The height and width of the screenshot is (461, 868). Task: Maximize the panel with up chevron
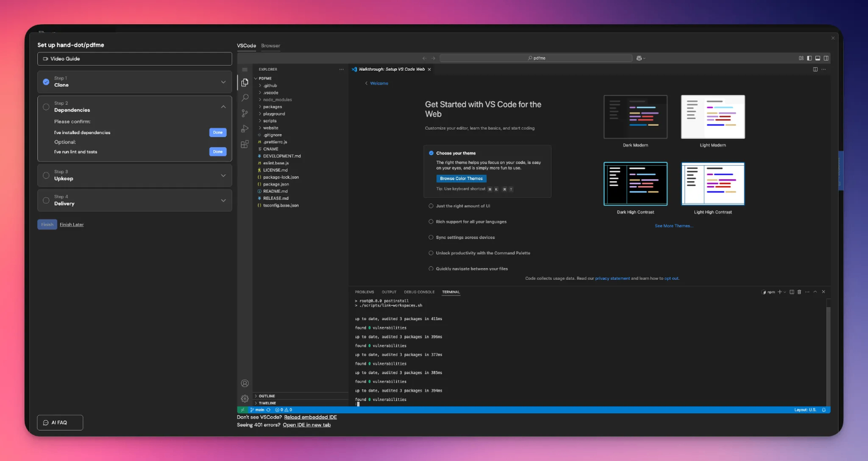pos(815,292)
